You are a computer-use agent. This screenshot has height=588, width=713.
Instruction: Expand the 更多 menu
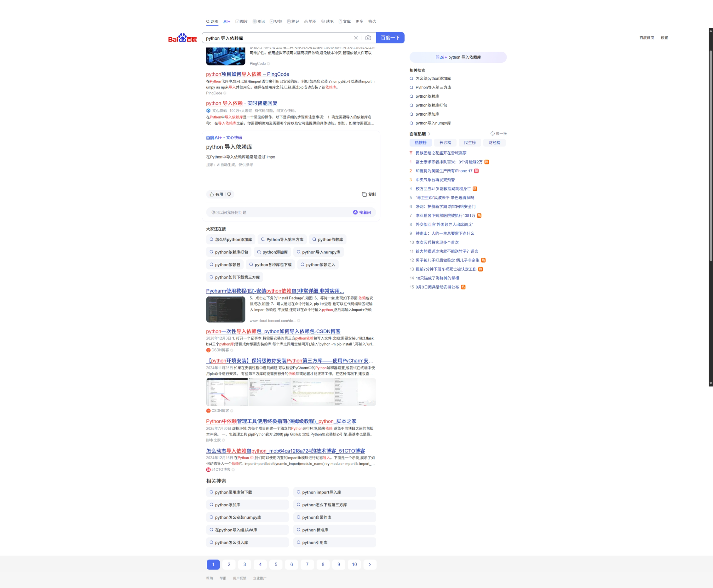tap(359, 22)
